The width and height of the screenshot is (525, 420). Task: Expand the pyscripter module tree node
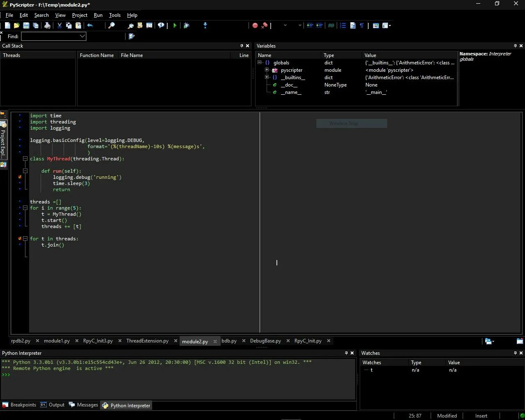click(x=267, y=70)
